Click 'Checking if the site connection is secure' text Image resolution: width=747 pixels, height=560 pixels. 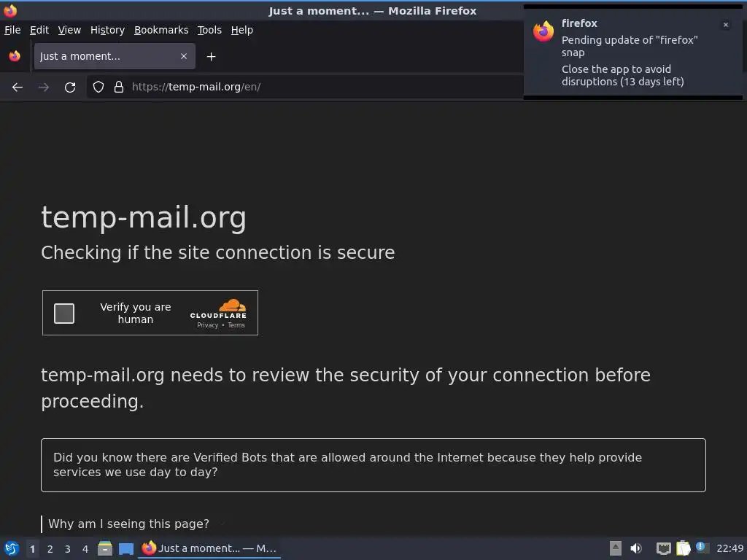point(217,252)
